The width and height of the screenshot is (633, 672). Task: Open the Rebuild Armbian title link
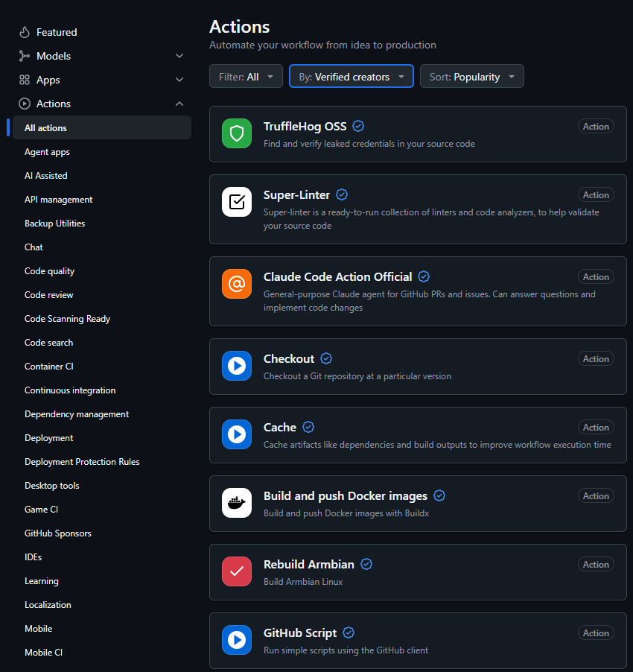(309, 565)
